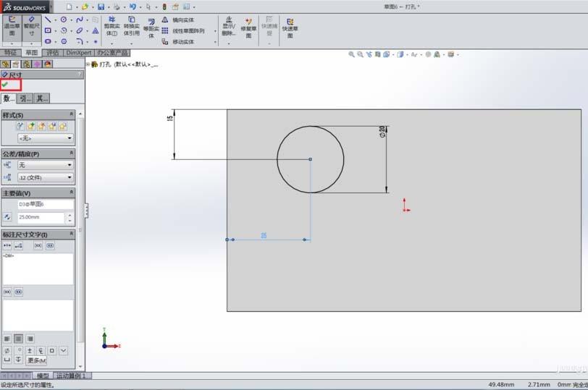Click Rapid Sketch (快速草图) tool
588x390 pixels.
(x=290, y=28)
